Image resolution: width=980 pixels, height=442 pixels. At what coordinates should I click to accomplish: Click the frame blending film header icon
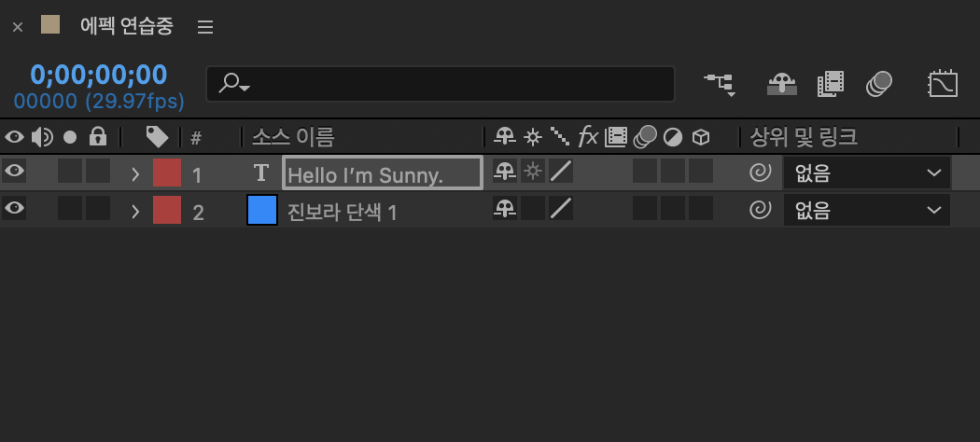tap(616, 137)
